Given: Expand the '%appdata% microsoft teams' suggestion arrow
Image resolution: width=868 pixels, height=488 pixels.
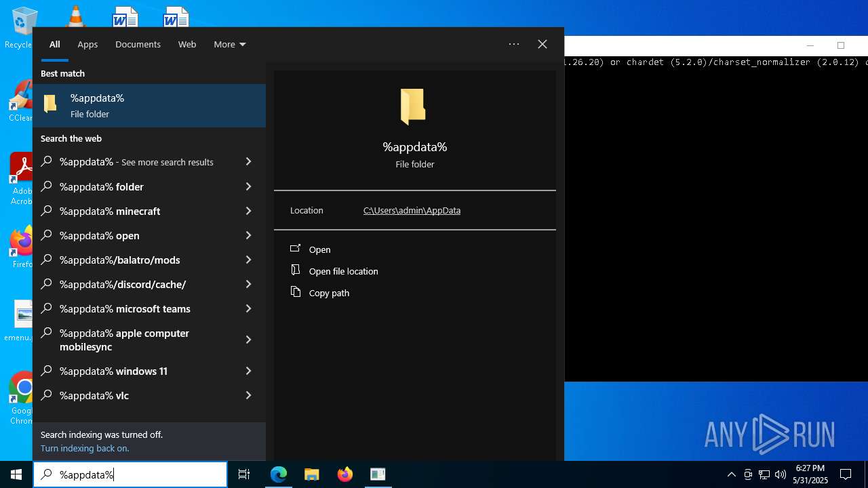Looking at the screenshot, I should point(248,308).
